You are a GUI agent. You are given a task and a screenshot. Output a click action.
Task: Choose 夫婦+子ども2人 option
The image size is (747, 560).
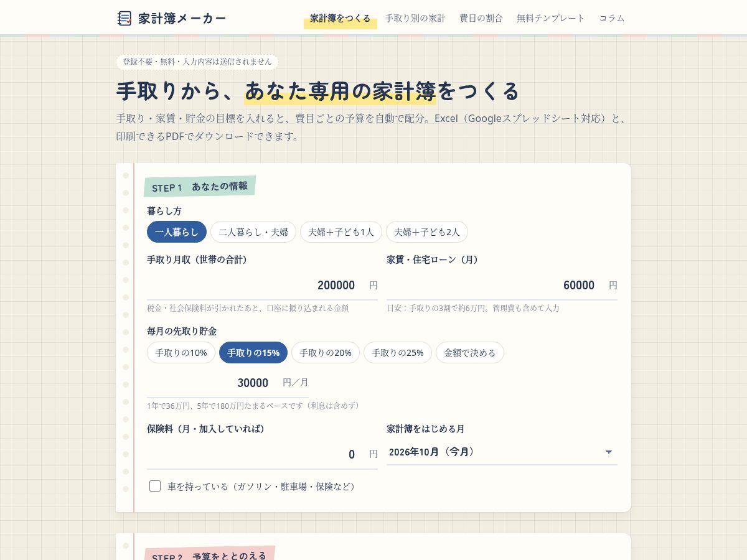coord(427,232)
